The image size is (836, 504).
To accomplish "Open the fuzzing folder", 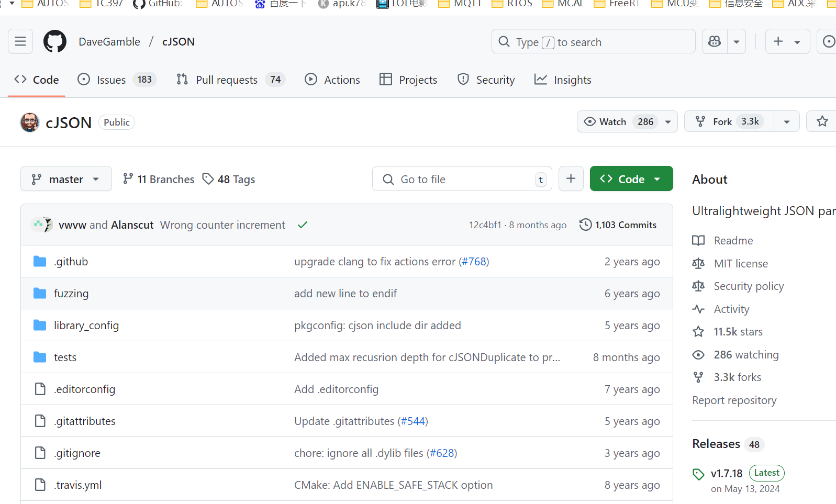I will pyautogui.click(x=71, y=294).
